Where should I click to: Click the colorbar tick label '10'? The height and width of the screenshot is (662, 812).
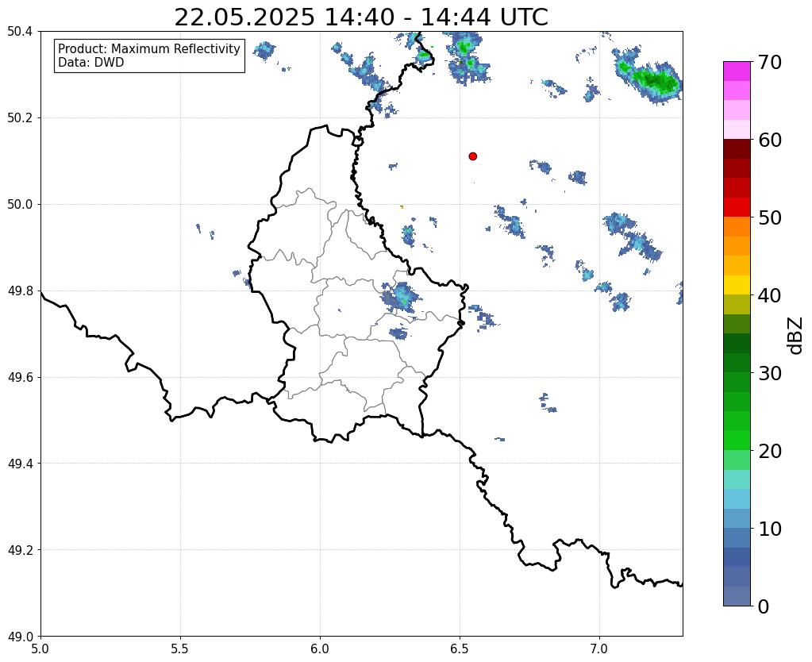pyautogui.click(x=770, y=529)
